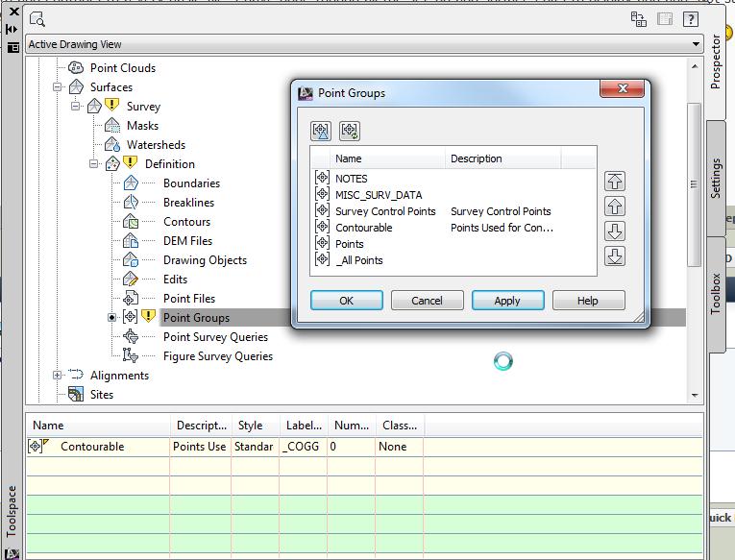Select Watersheds in the Survey surface tree
735x560 pixels.
(x=156, y=145)
